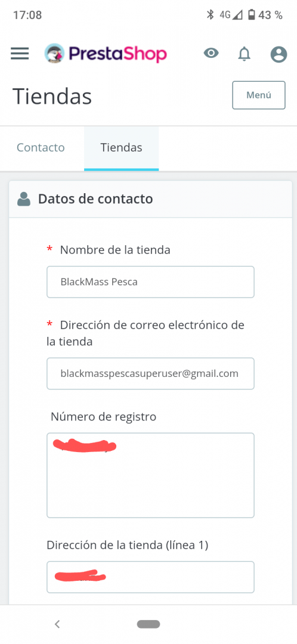297x644 pixels.
Task: Tap the Android back arrow
Action: (57, 624)
